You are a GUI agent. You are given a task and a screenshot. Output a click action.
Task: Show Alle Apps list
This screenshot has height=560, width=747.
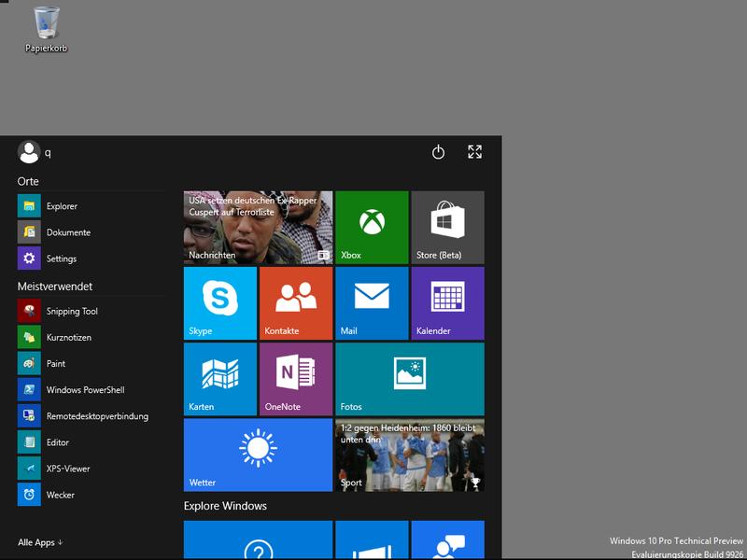(x=40, y=542)
